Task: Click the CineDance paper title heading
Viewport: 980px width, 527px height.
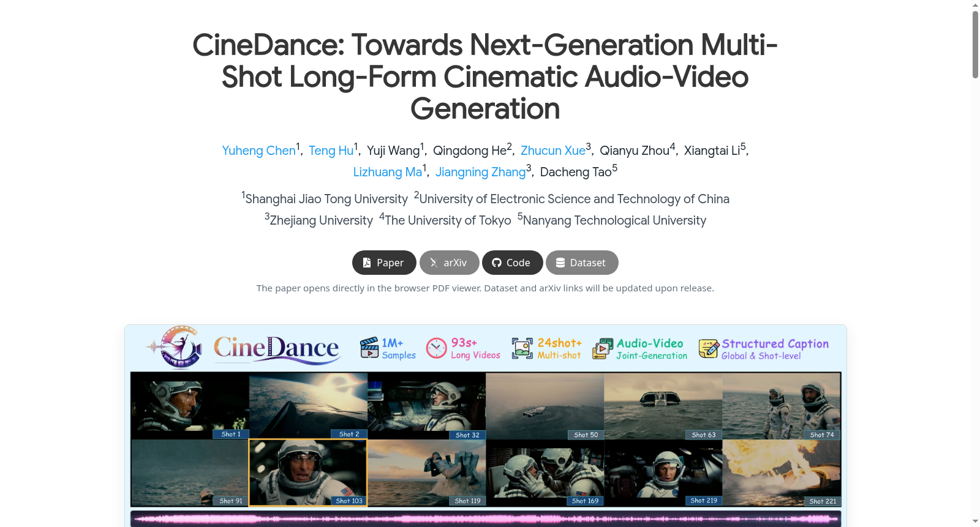Action: click(485, 77)
